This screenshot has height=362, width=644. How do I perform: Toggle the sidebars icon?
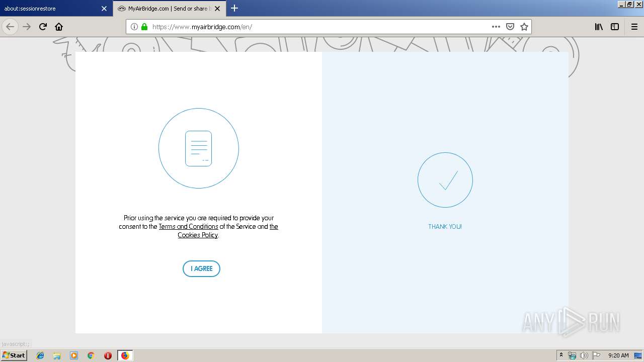click(615, 27)
